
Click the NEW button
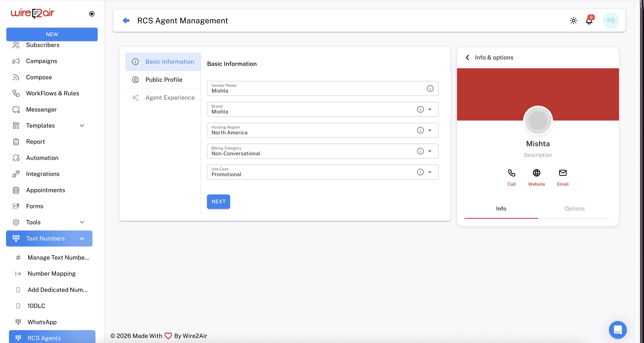(52, 34)
